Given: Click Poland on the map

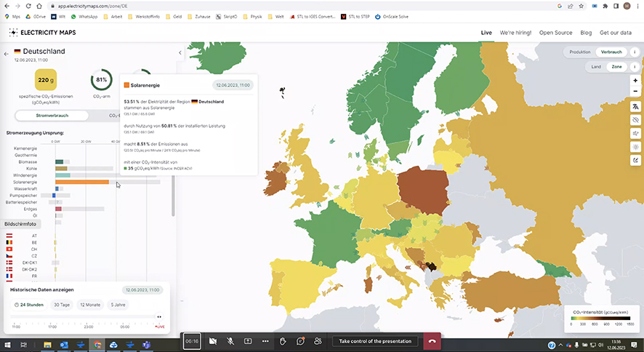Looking at the screenshot, I should [423, 189].
